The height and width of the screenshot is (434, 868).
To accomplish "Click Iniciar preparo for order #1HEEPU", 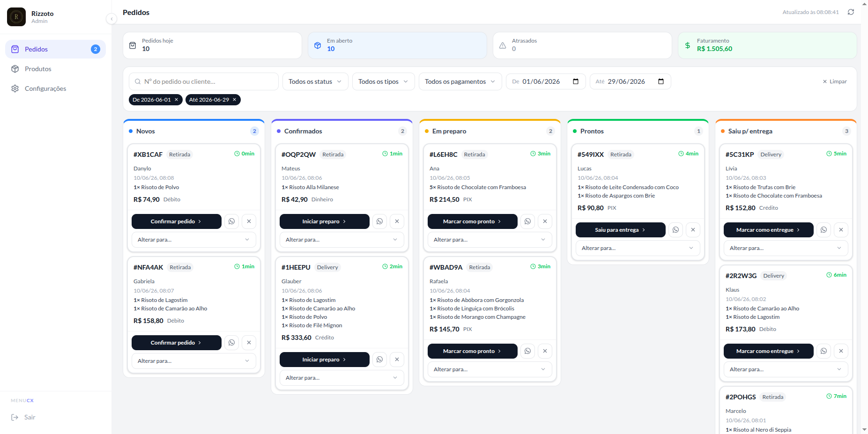I will tap(325, 360).
